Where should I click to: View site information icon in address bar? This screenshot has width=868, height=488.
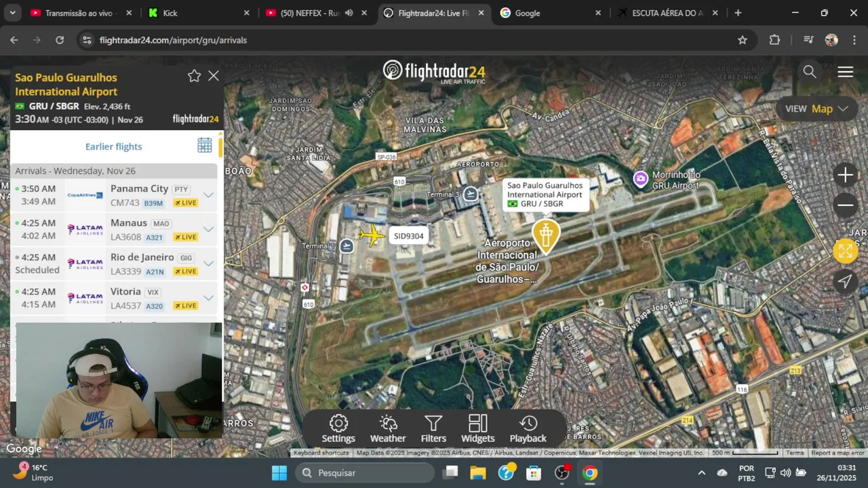coord(87,40)
